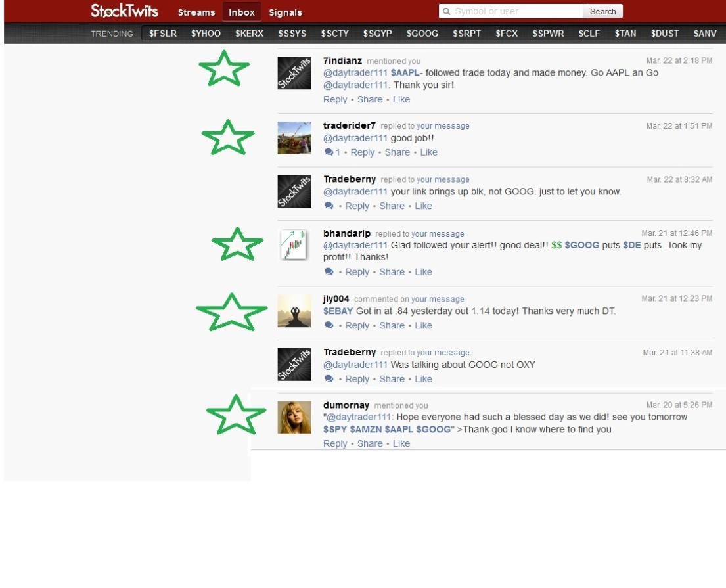
Task: Select the Inbox tab
Action: pos(242,12)
